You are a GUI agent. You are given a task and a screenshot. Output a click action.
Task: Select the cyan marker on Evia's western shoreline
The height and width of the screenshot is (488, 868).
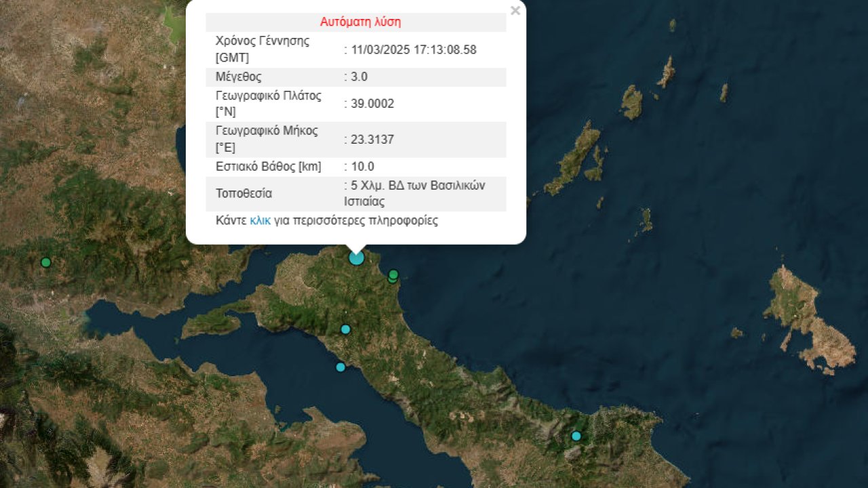[340, 367]
